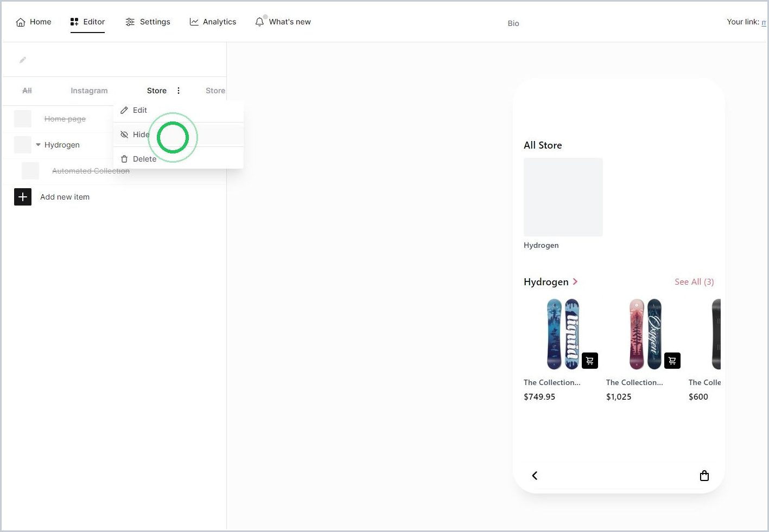Expand Hydrogen section arrow in preview
Screen dimensions: 769x532
575,281
